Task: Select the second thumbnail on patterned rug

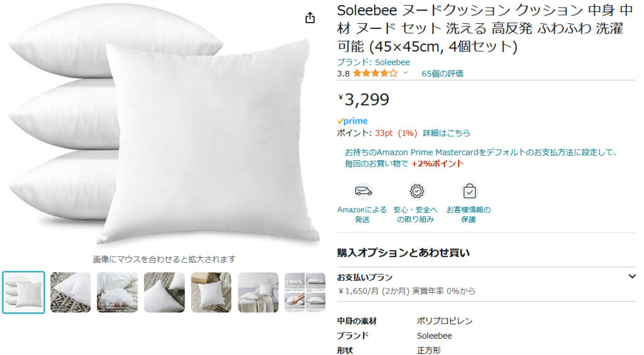Action: [x=70, y=292]
